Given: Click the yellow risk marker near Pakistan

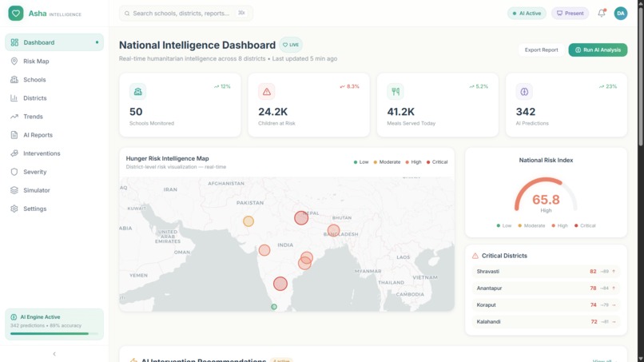Looking at the screenshot, I should (248, 221).
